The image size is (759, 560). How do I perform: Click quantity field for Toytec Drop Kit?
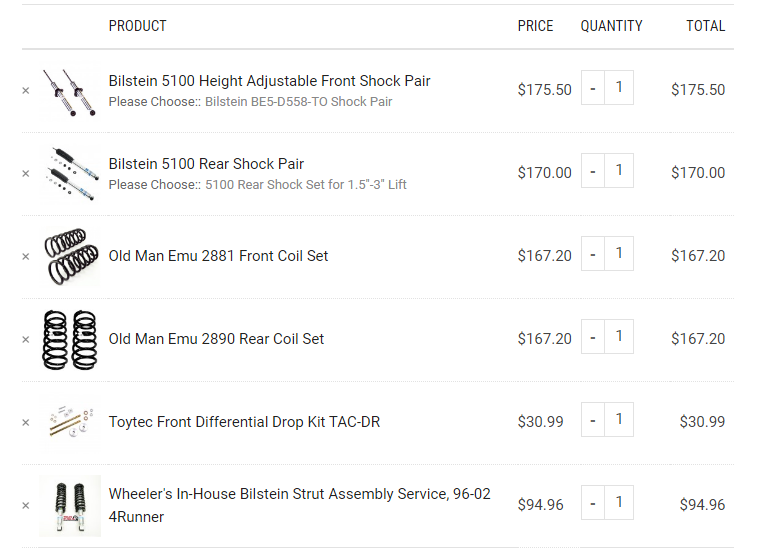pos(619,420)
